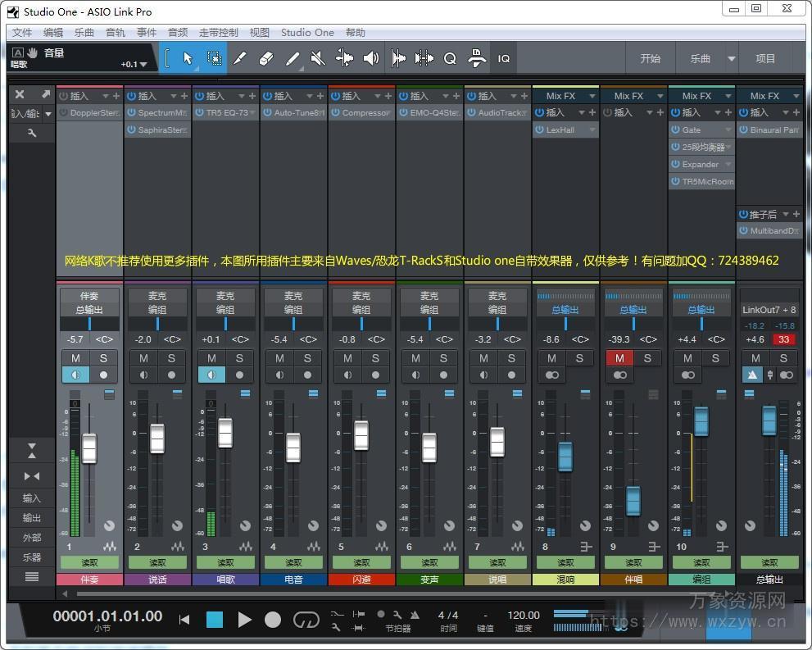Select the Range selection tool
The height and width of the screenshot is (650, 812).
[214, 58]
